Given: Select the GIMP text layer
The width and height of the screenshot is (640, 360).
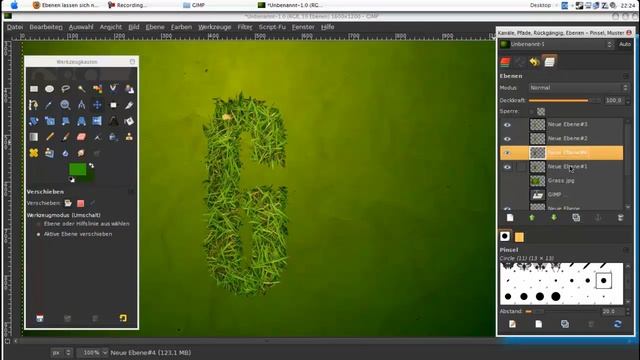Looking at the screenshot, I should pyautogui.click(x=562, y=195).
